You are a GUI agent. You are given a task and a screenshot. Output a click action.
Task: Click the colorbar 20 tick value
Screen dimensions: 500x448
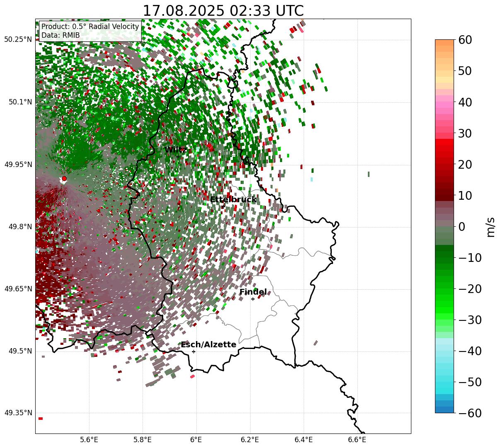464,165
